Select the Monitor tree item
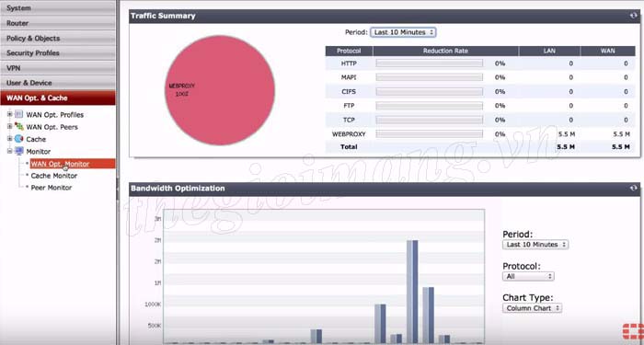The height and width of the screenshot is (345, 644). (39, 152)
